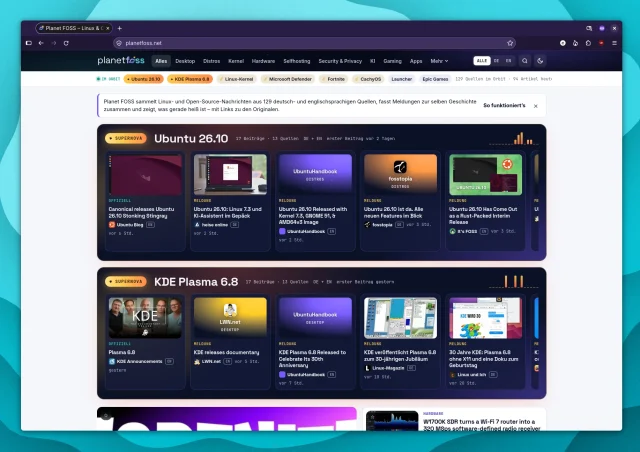The height and width of the screenshot is (452, 640).
Task: Click the red extension icon in toolbar
Action: tap(601, 43)
